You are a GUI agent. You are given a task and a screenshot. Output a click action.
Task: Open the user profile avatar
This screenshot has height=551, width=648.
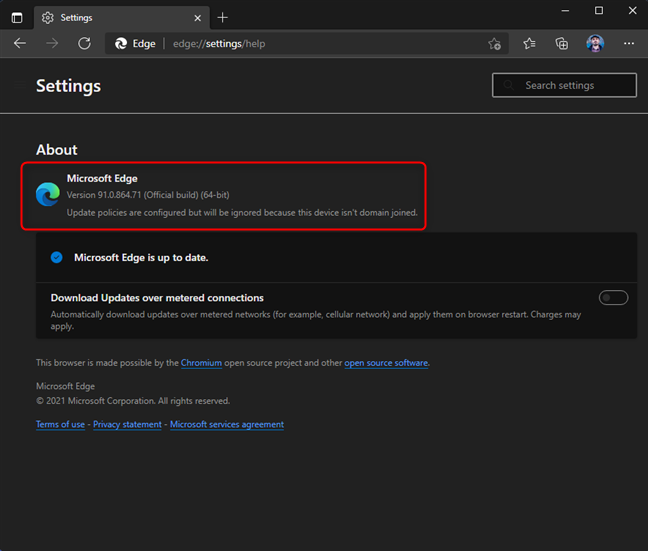click(595, 43)
